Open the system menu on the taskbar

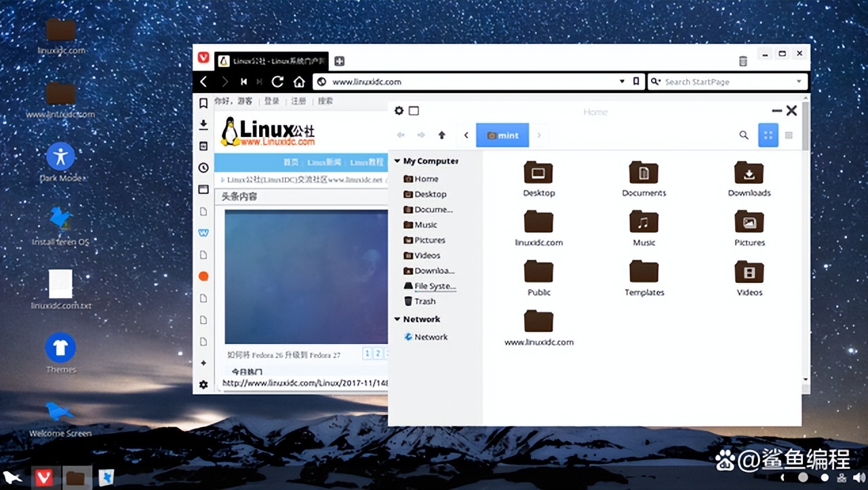coord(11,478)
